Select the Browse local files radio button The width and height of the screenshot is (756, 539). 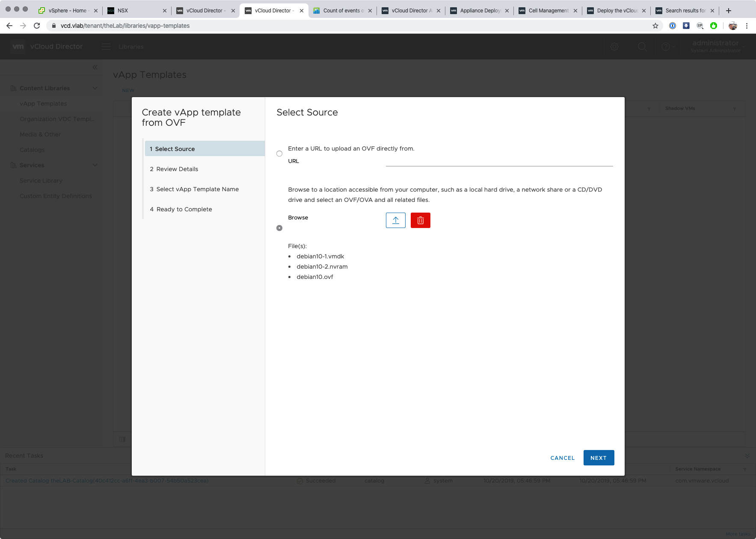279,228
